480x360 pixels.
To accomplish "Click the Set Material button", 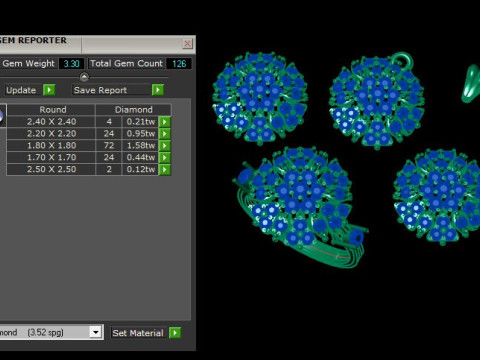I will [x=138, y=333].
